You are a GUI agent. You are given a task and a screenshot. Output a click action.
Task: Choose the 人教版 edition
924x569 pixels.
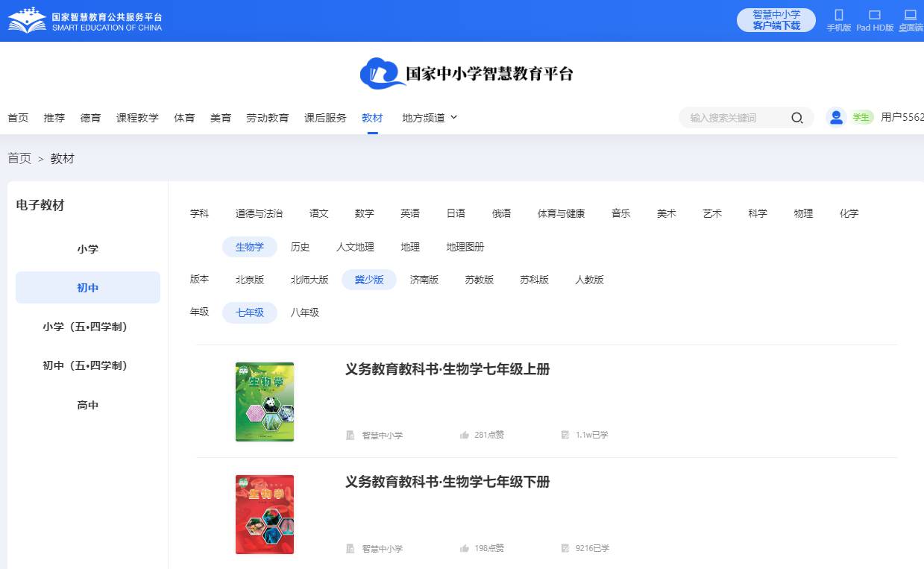(589, 280)
